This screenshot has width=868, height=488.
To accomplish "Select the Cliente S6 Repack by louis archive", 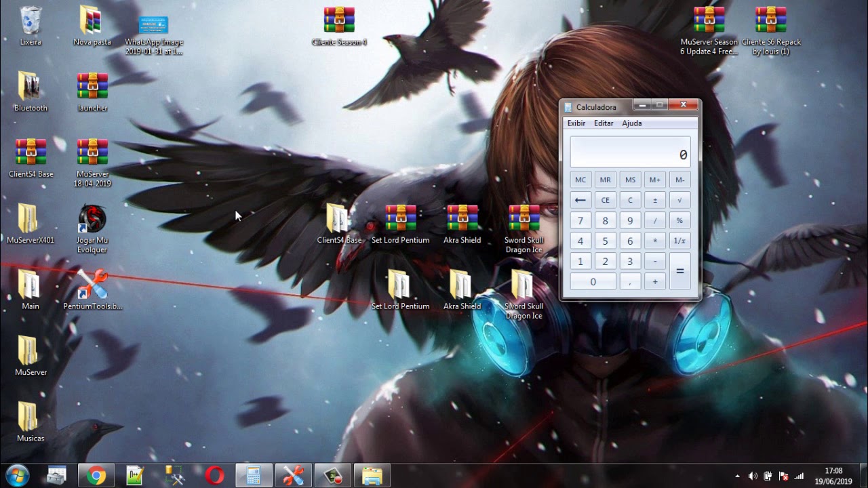I will click(771, 21).
